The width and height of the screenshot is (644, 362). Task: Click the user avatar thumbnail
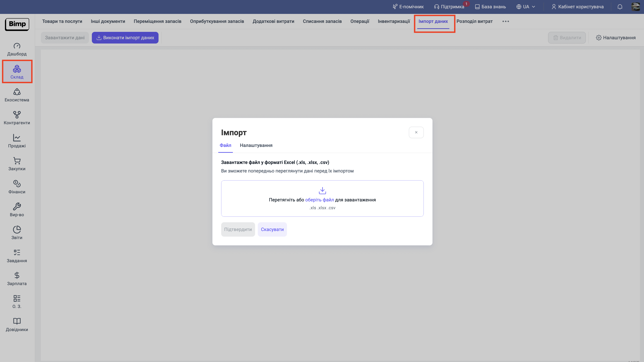click(635, 7)
